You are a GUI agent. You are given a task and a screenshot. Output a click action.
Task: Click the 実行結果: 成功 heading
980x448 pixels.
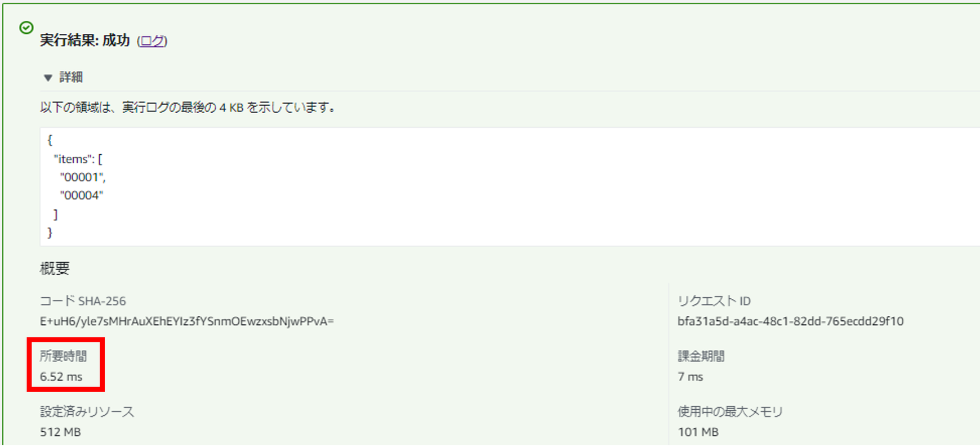click(85, 41)
